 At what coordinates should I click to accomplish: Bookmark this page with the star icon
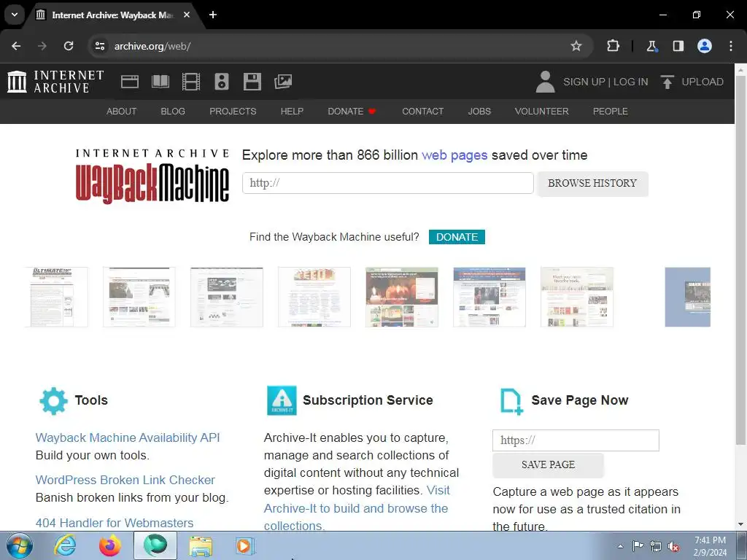[576, 46]
